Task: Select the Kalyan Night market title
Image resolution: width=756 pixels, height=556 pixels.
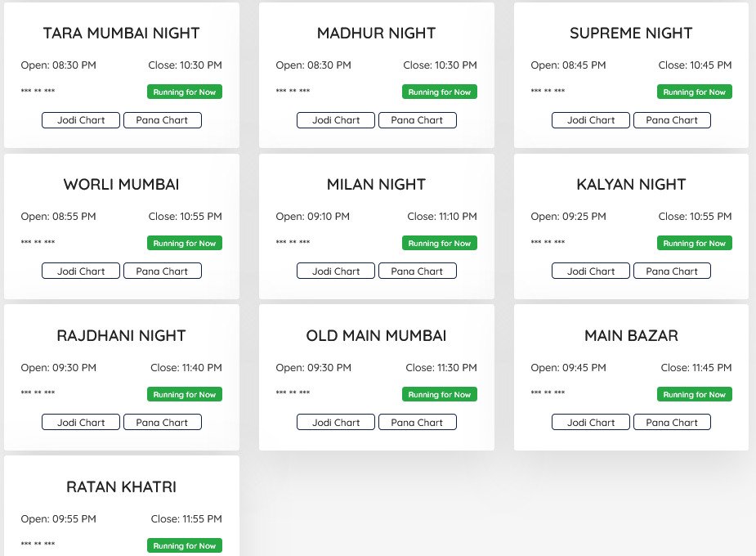Action: pyautogui.click(x=631, y=185)
